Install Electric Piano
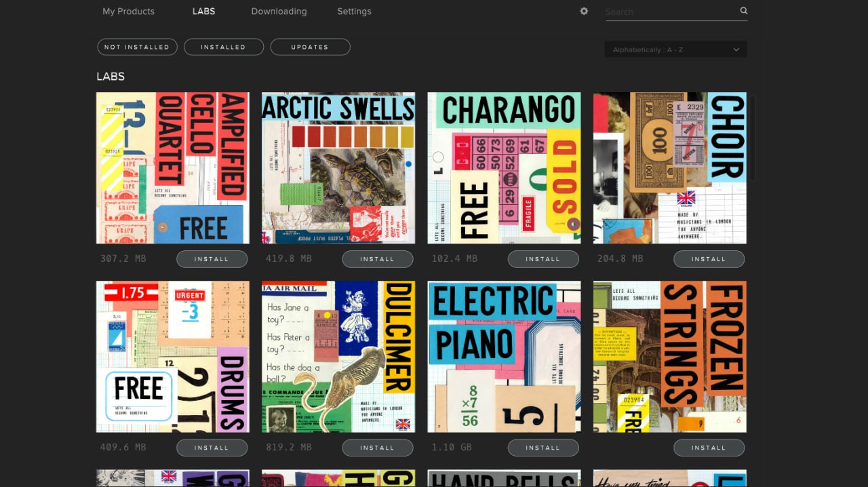Screen dimensions: 868x487 [542, 448]
